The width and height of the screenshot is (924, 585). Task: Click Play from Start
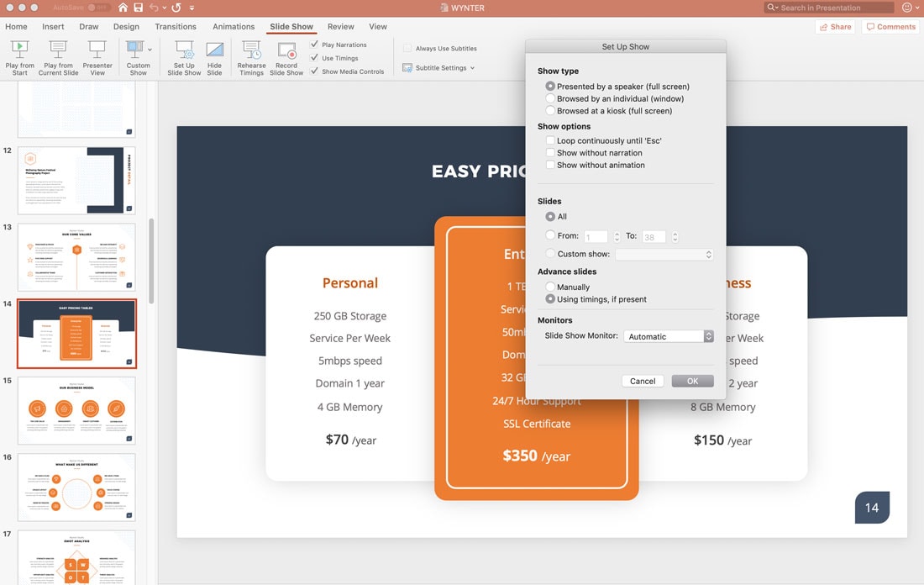tap(19, 56)
